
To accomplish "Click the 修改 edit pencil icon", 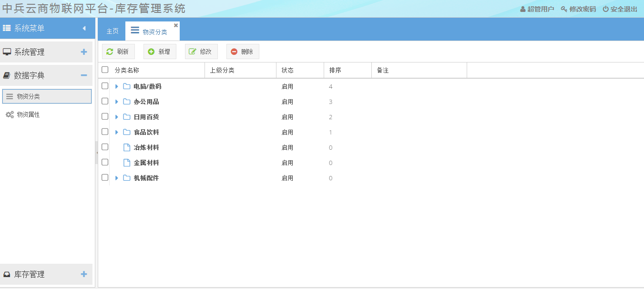I will point(193,52).
